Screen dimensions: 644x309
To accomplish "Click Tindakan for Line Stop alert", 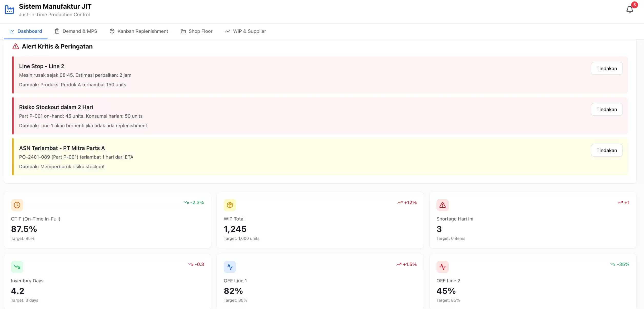I will [606, 68].
